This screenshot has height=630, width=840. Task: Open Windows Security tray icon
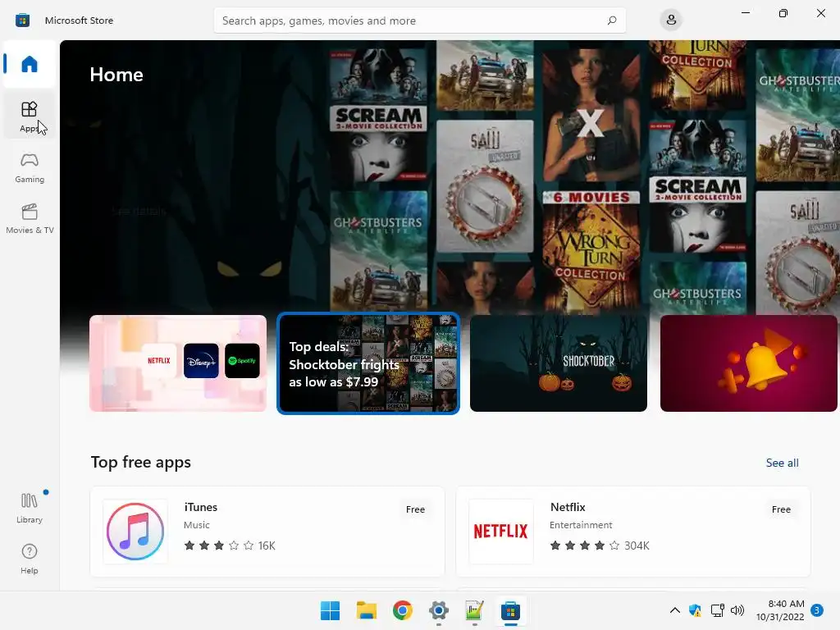696,610
